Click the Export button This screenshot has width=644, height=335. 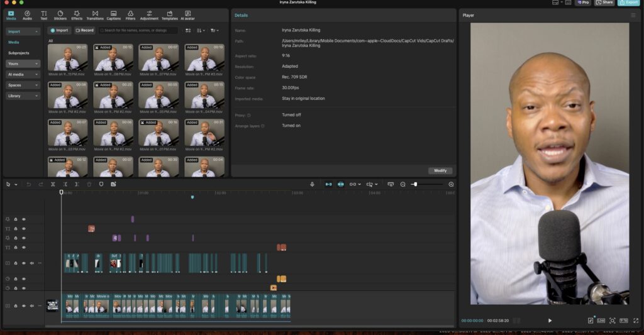pyautogui.click(x=629, y=3)
